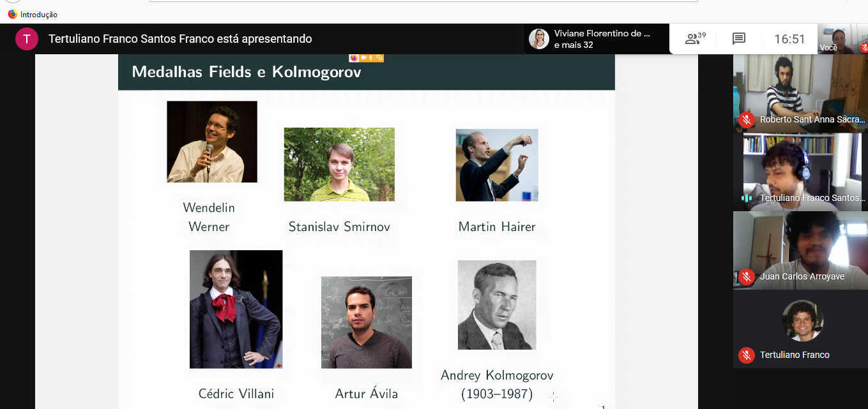868x409 pixels.
Task: Click the screen-sharing windows icon in indicator
Action: (379, 57)
